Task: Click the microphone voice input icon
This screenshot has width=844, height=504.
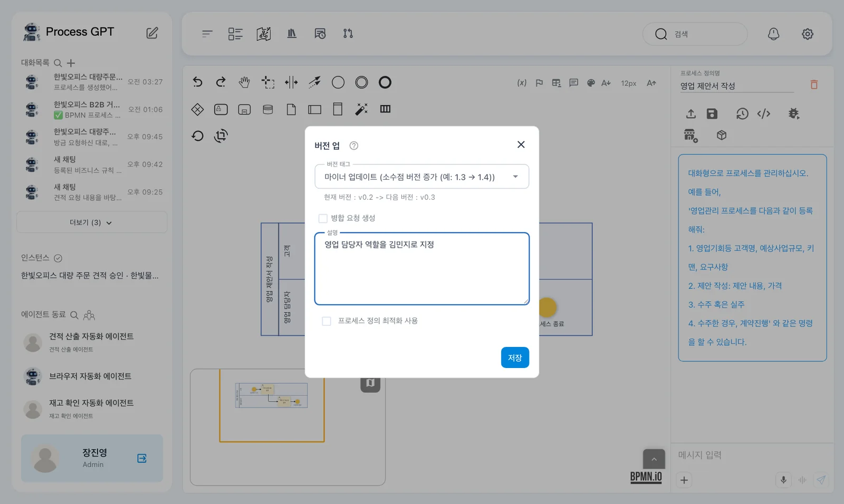Action: pos(783,480)
